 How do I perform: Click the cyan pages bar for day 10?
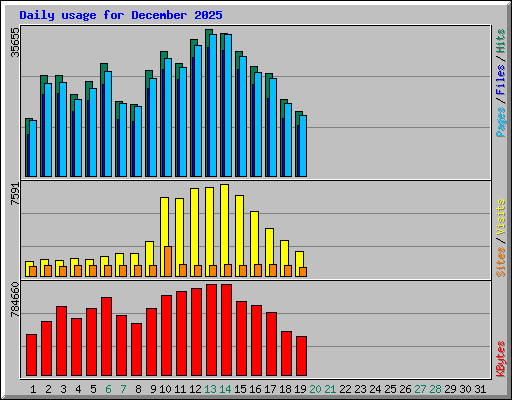pyautogui.click(x=168, y=117)
